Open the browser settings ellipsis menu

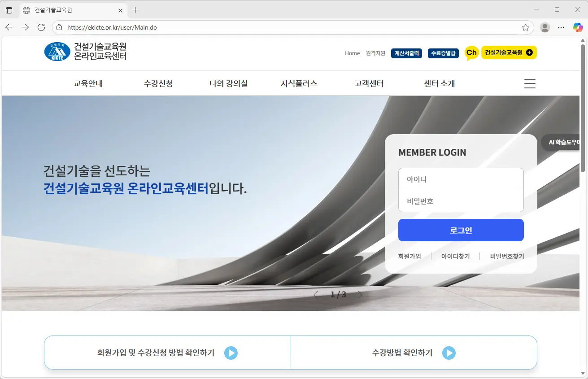(561, 27)
